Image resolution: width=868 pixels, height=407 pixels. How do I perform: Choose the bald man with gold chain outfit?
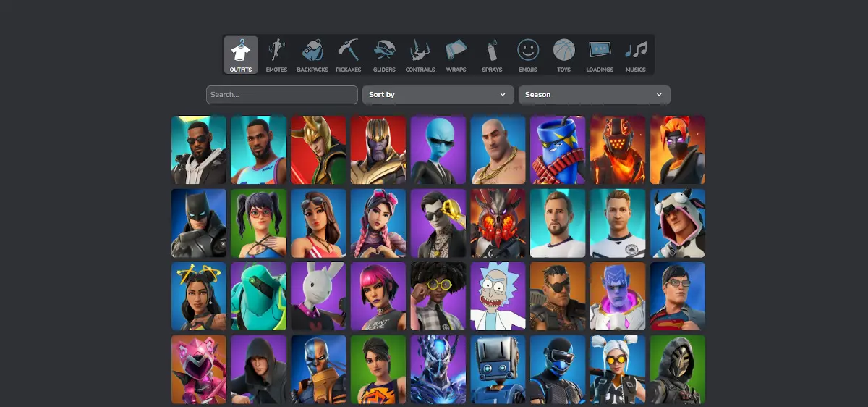point(498,150)
